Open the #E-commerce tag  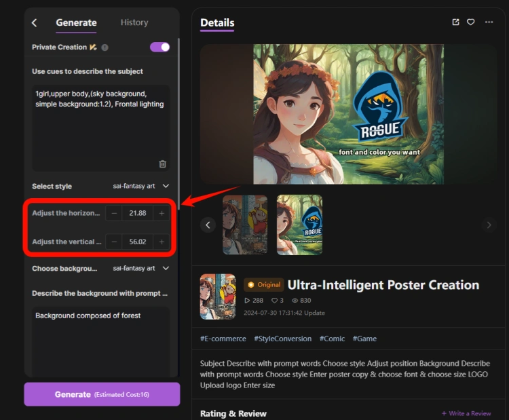223,339
